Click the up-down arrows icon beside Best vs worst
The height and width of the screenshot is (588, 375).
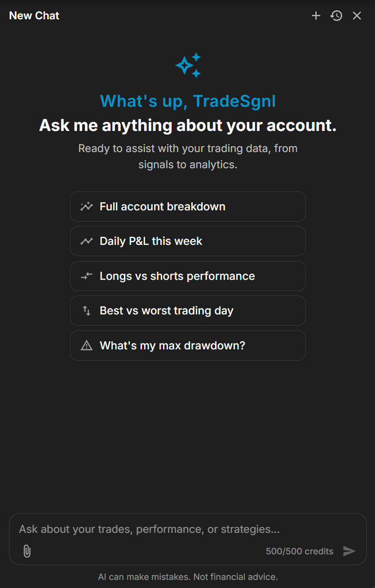[86, 311]
